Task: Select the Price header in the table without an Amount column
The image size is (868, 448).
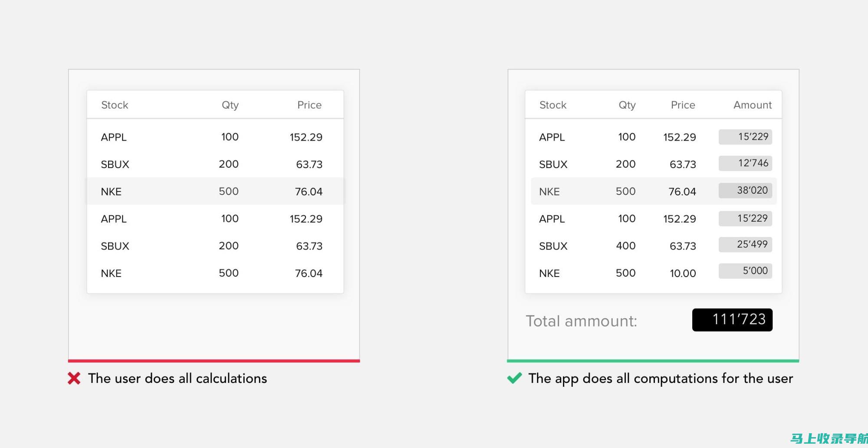Action: pyautogui.click(x=309, y=105)
